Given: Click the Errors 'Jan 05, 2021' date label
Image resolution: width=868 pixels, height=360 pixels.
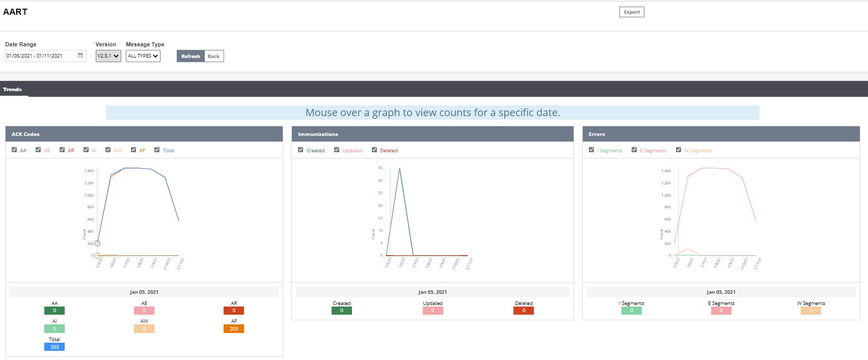Looking at the screenshot, I should click(x=721, y=292).
